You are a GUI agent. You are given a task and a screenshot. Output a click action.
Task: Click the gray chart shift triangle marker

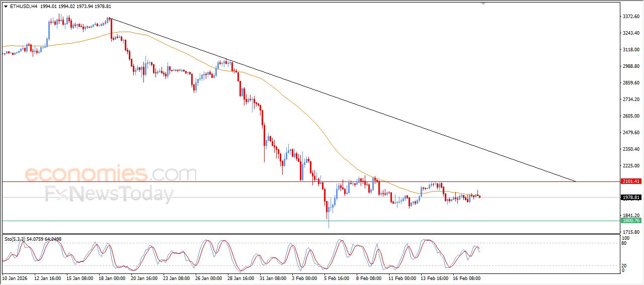pyautogui.click(x=484, y=4)
